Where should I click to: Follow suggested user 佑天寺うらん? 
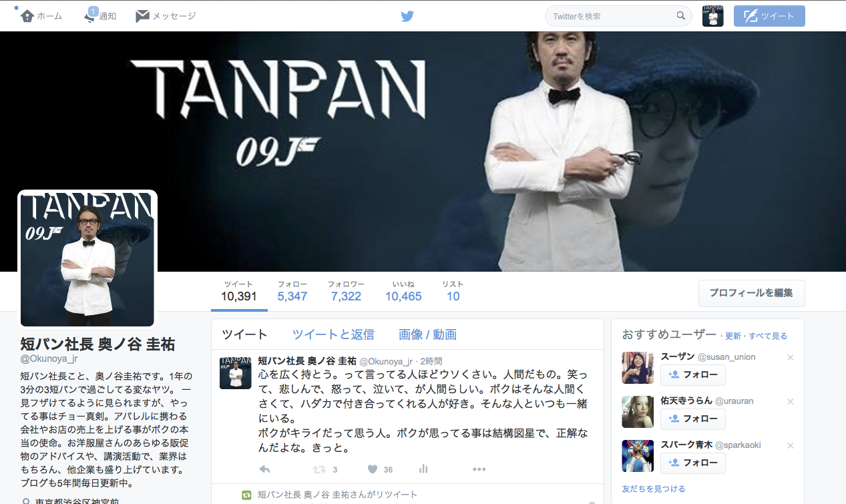coord(692,419)
